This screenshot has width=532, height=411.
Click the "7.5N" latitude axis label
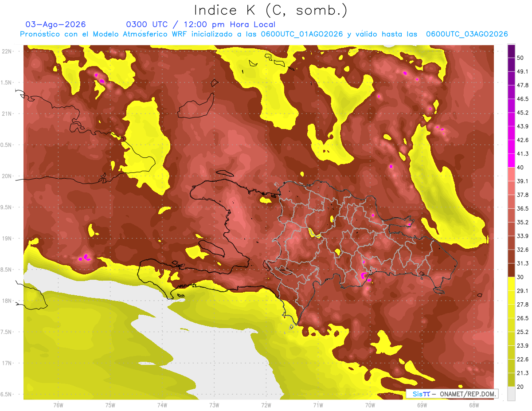[x=6, y=332]
